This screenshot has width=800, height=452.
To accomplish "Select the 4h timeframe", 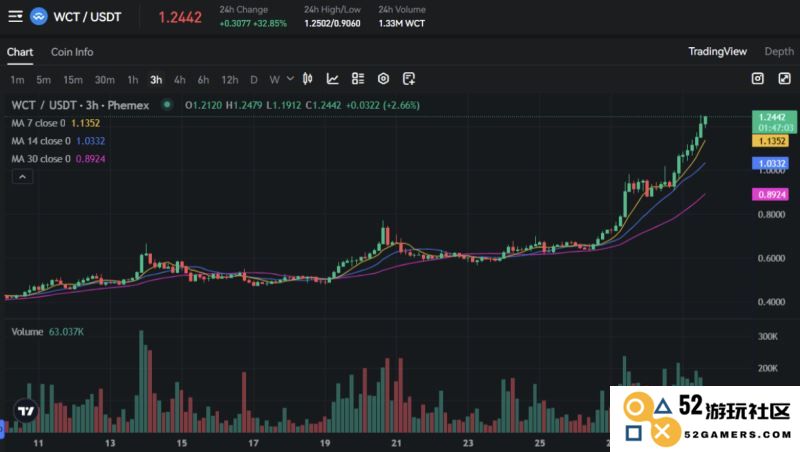I will pyautogui.click(x=180, y=80).
